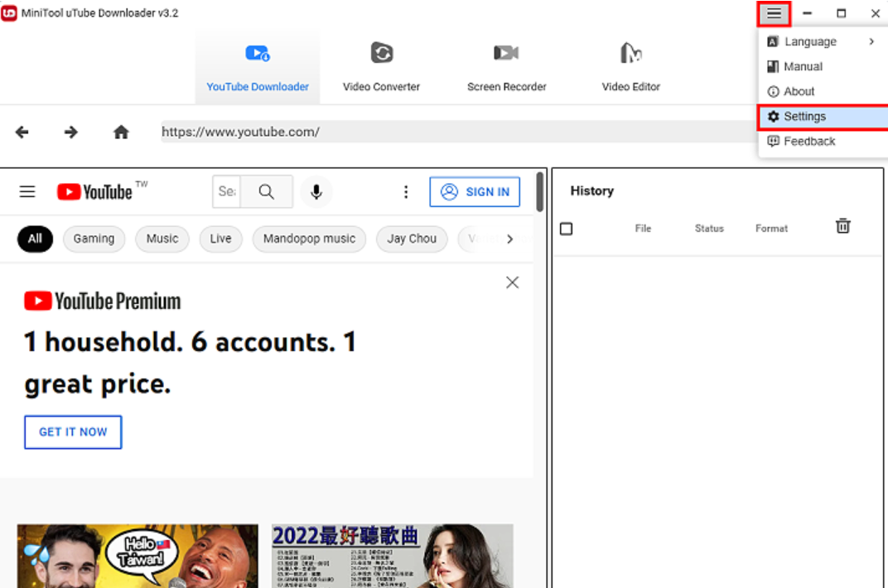This screenshot has height=588, width=888.
Task: Open the Hello Taiwan video thumbnail
Action: coord(138,556)
